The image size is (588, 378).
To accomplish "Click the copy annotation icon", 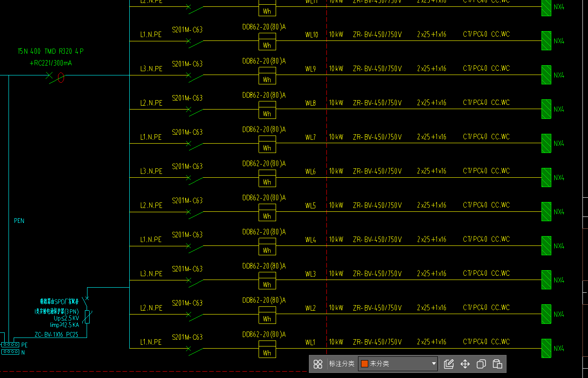I will pyautogui.click(x=481, y=364).
